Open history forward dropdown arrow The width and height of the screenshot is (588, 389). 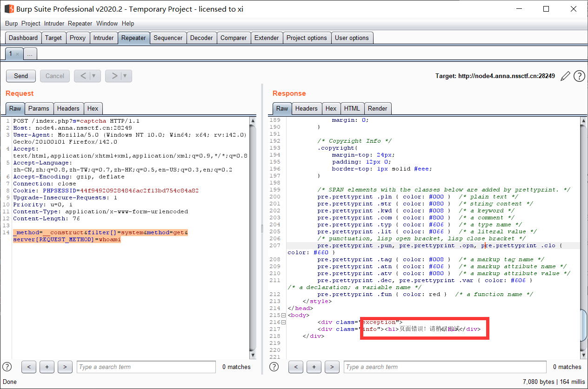pyautogui.click(x=125, y=76)
